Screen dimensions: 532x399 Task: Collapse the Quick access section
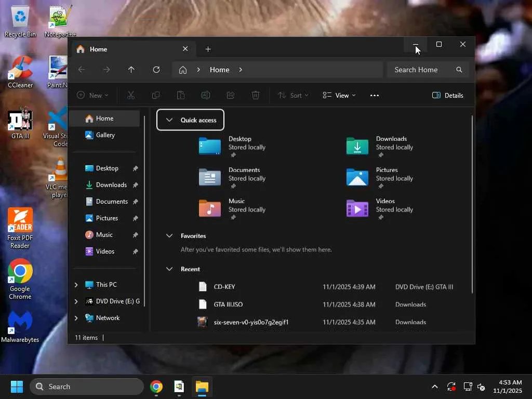(169, 120)
